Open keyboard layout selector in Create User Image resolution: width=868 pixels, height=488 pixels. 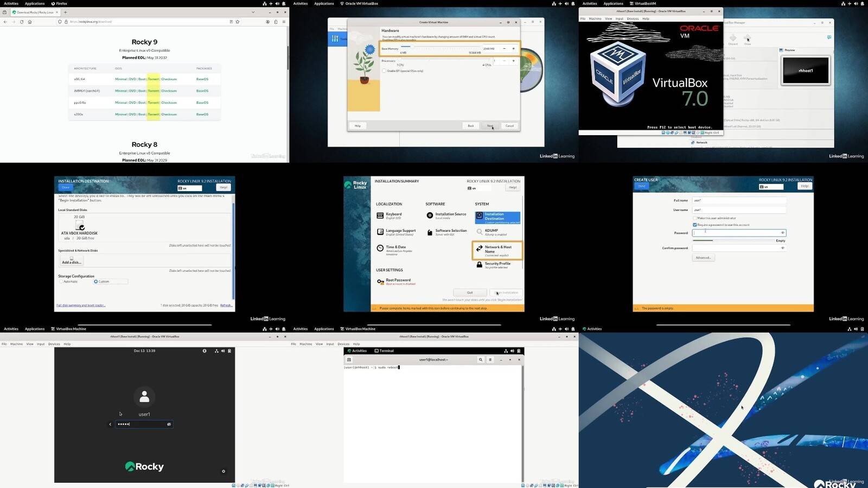[771, 187]
